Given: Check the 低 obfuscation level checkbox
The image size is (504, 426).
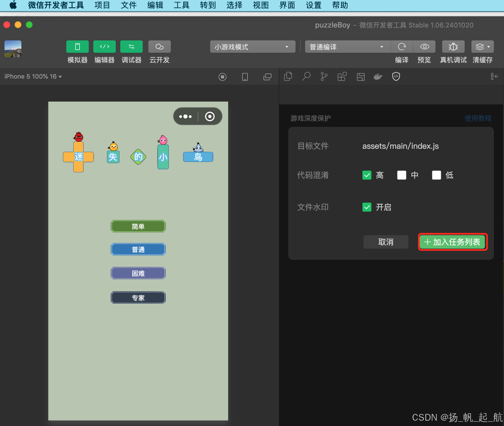Looking at the screenshot, I should click(437, 175).
